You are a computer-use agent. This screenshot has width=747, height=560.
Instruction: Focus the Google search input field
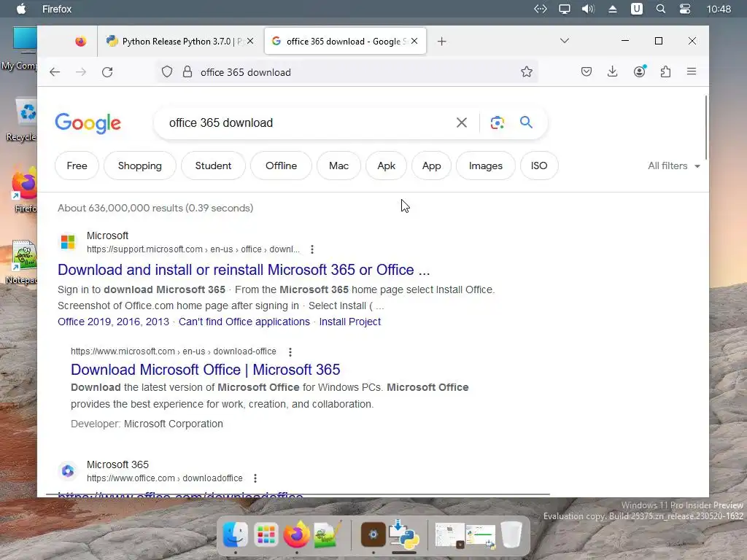[305, 122]
